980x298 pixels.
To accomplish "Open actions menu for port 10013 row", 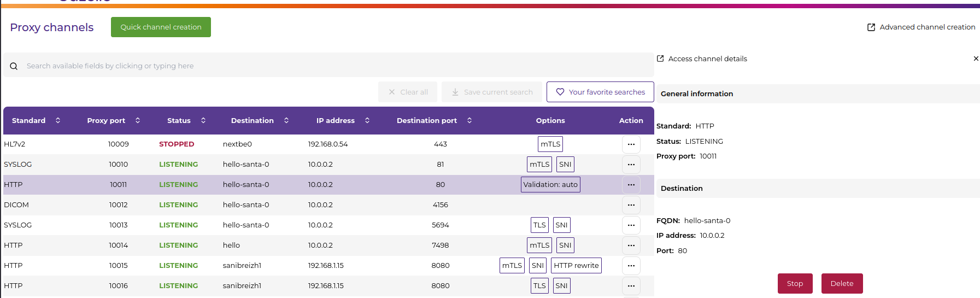I will point(631,225).
